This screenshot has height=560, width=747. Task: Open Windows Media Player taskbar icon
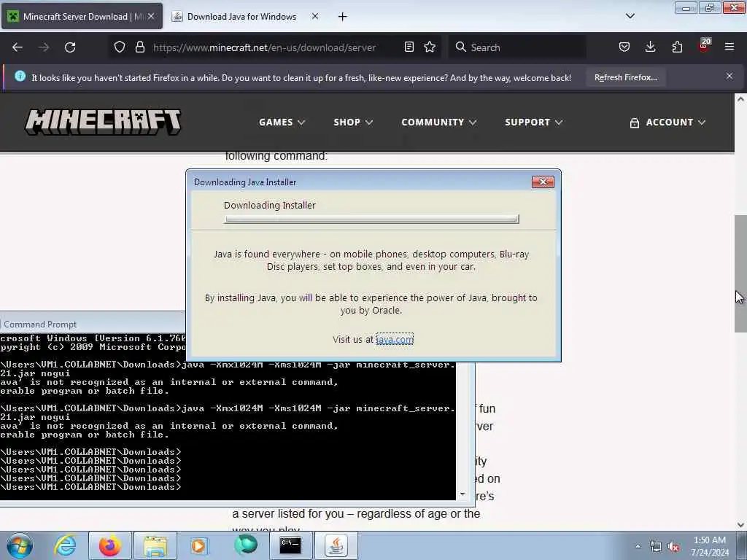(199, 545)
